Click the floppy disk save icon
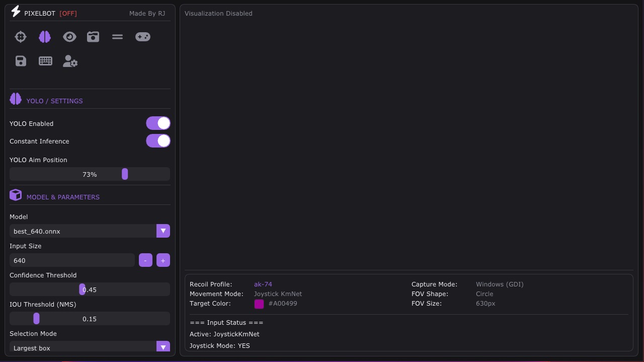 (x=21, y=61)
